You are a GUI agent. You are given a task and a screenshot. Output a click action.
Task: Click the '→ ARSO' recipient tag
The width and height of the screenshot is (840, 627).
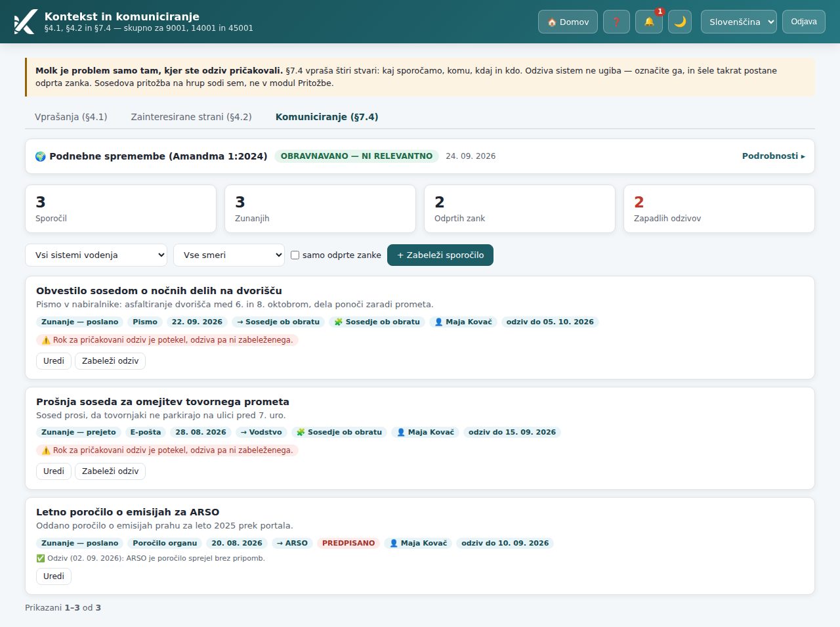coord(292,543)
